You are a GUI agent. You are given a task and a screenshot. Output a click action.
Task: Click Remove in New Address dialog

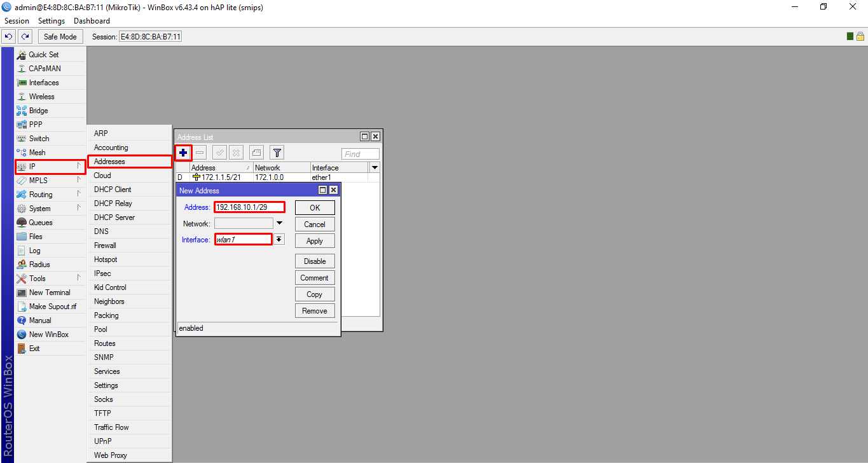(x=315, y=311)
